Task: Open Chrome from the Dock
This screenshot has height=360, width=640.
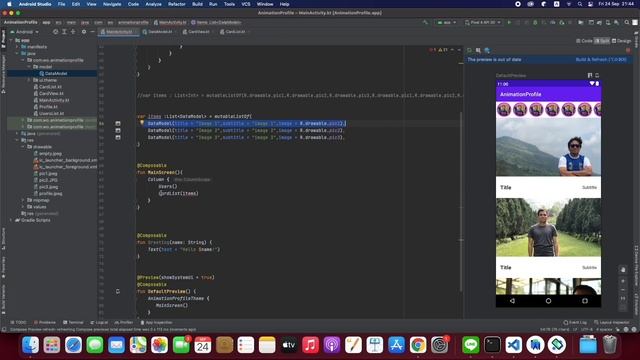Action: coord(418,345)
